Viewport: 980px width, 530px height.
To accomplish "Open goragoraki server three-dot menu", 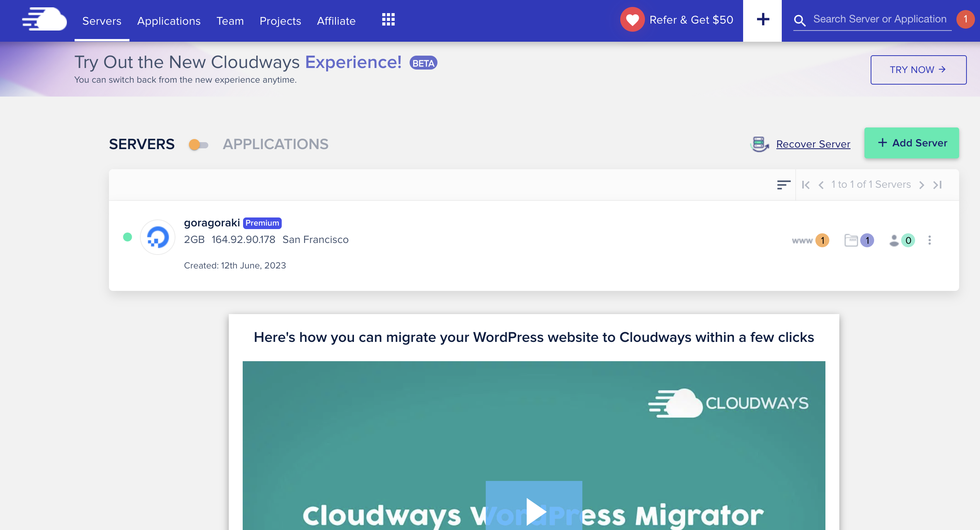I will 929,240.
